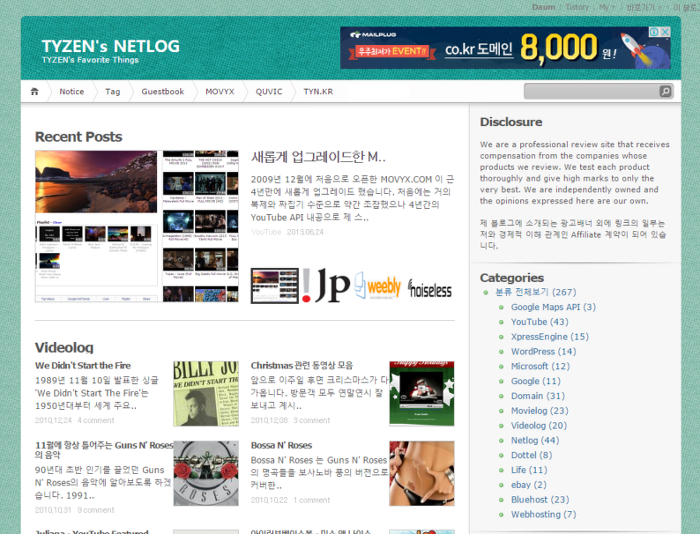The height and width of the screenshot is (534, 700).
Task: Open the Microsoft (12) category
Action: click(x=540, y=366)
